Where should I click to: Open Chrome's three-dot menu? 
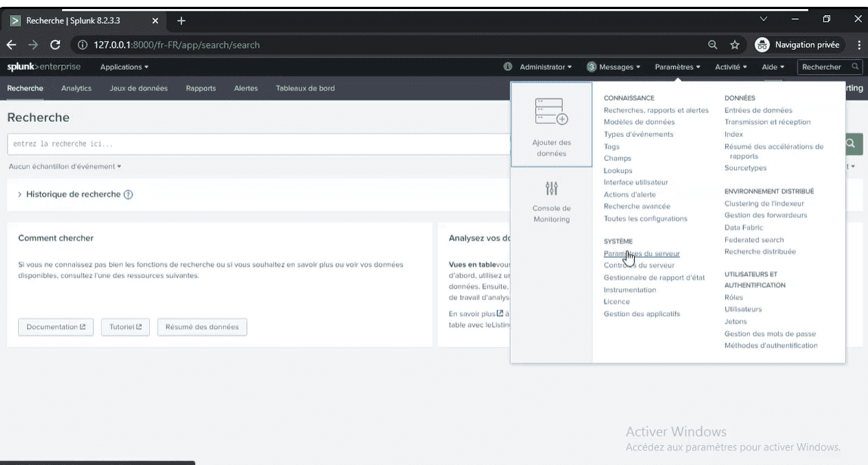[859, 45]
